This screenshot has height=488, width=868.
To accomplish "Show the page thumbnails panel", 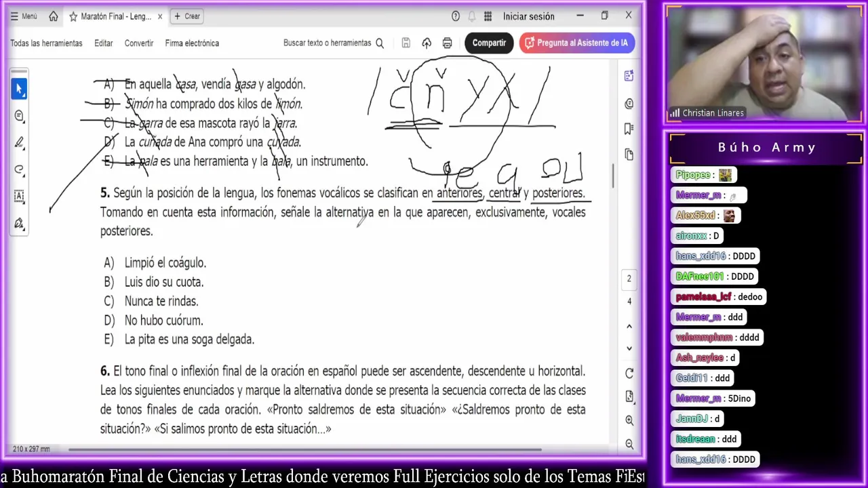I will tap(629, 155).
